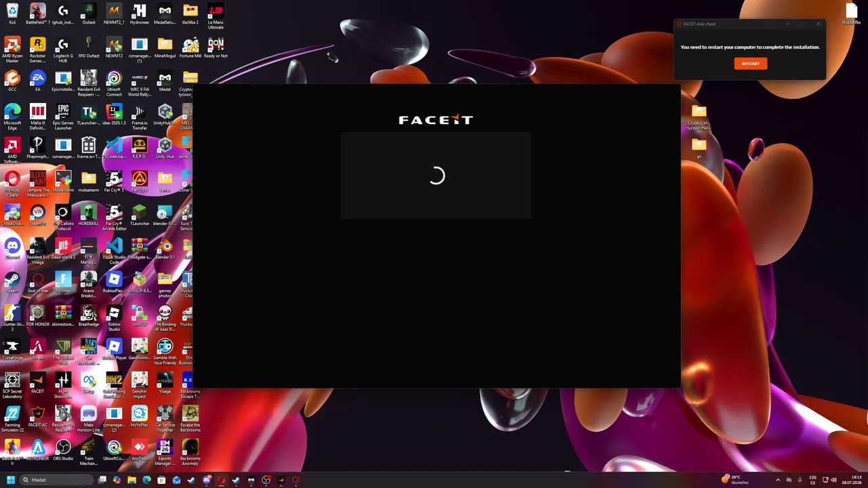868x488 pixels.
Task: Select the God of War shortcut
Action: pos(38,283)
